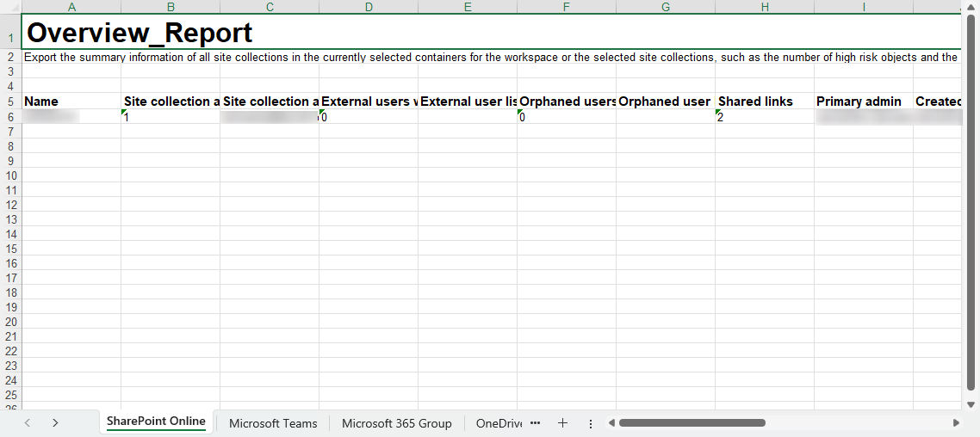Switch to the Microsoft 365 Group sheet tab
This screenshot has width=980, height=437.
[x=396, y=423]
